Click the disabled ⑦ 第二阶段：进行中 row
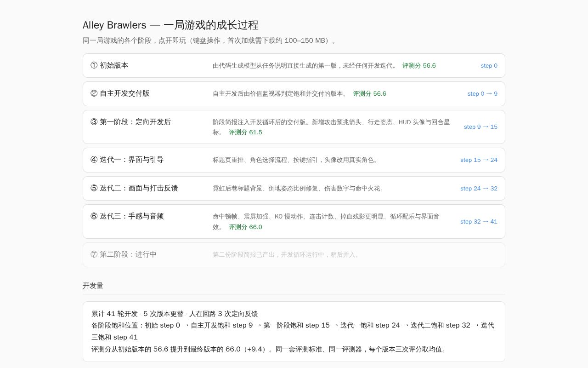 [294, 255]
